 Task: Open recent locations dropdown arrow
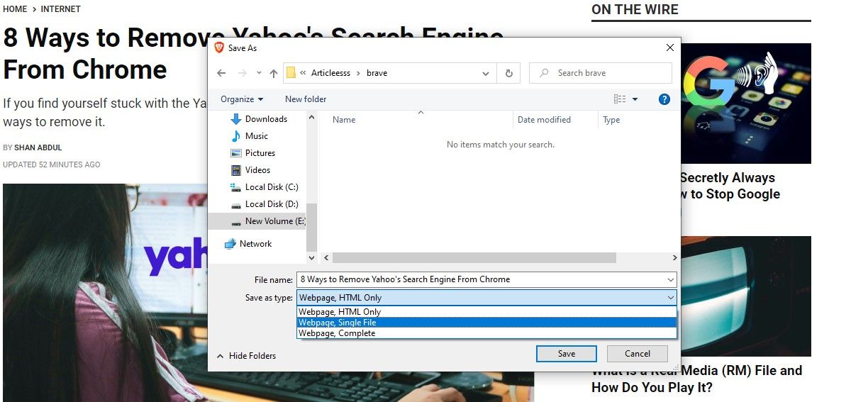click(x=259, y=73)
